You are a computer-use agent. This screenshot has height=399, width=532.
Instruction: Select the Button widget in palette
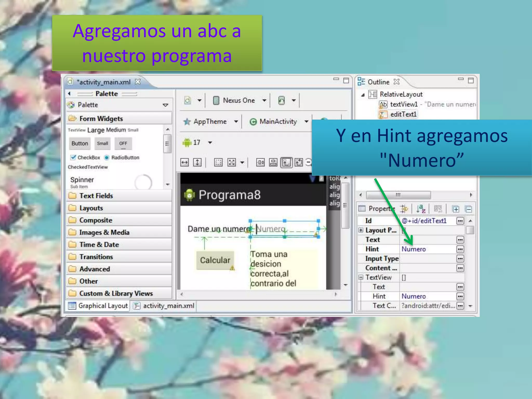(x=80, y=143)
